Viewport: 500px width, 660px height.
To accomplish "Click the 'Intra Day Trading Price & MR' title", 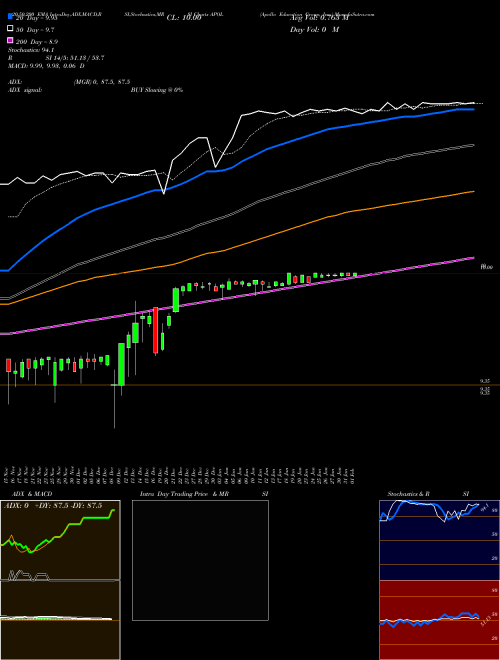I will click(x=184, y=494).
